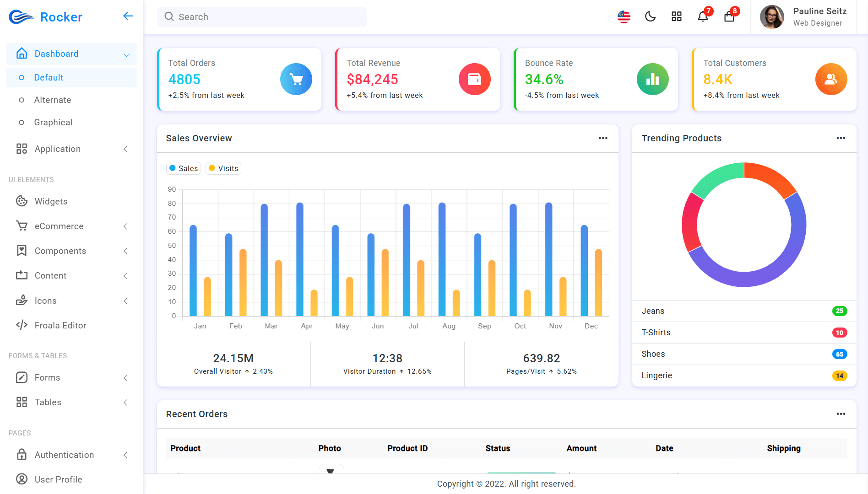
Task: Open the Froala Editor sidebar icon
Action: (22, 325)
